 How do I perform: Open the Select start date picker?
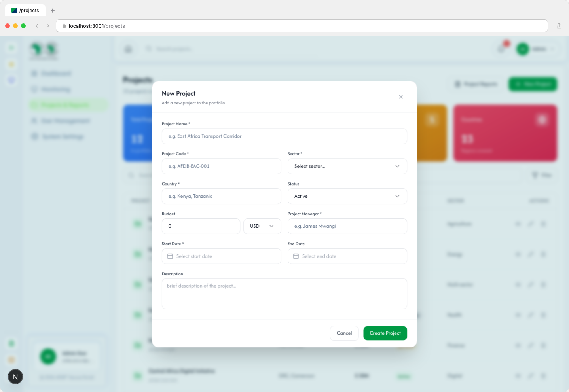coord(221,256)
